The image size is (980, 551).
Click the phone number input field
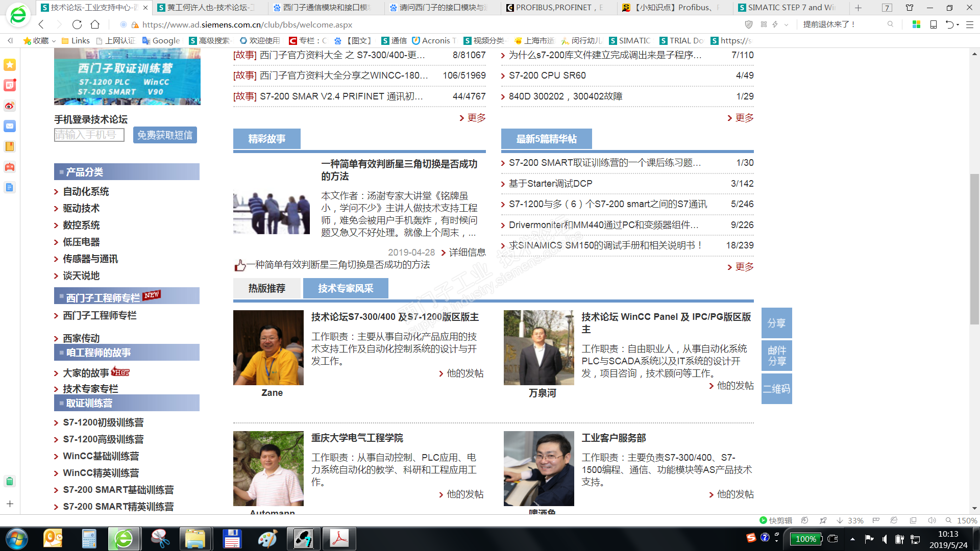click(x=89, y=135)
